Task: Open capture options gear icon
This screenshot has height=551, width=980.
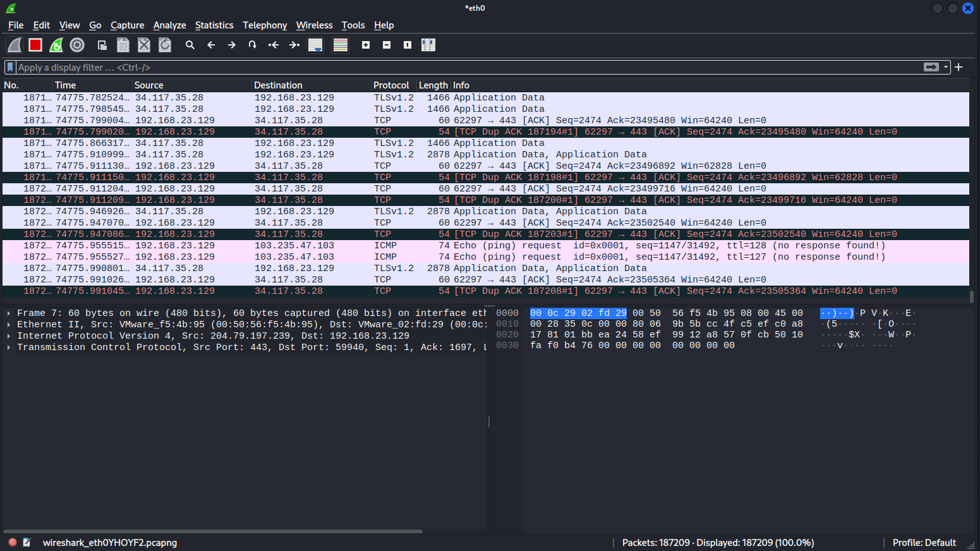Action: click(77, 45)
